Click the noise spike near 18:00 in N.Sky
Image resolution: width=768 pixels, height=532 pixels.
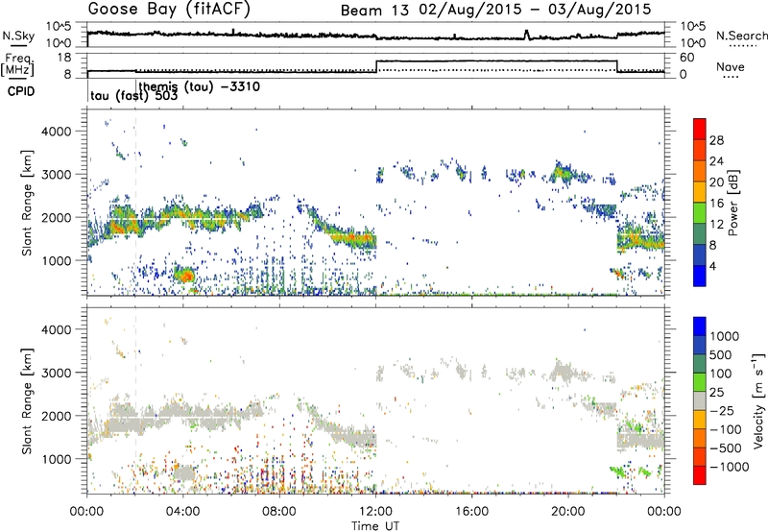[527, 34]
